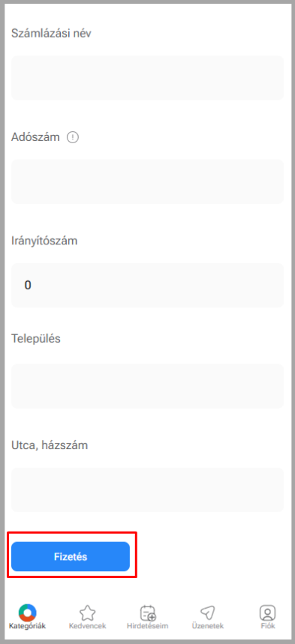Open the Hirdetéseim calendar-plus icon

(x=148, y=613)
